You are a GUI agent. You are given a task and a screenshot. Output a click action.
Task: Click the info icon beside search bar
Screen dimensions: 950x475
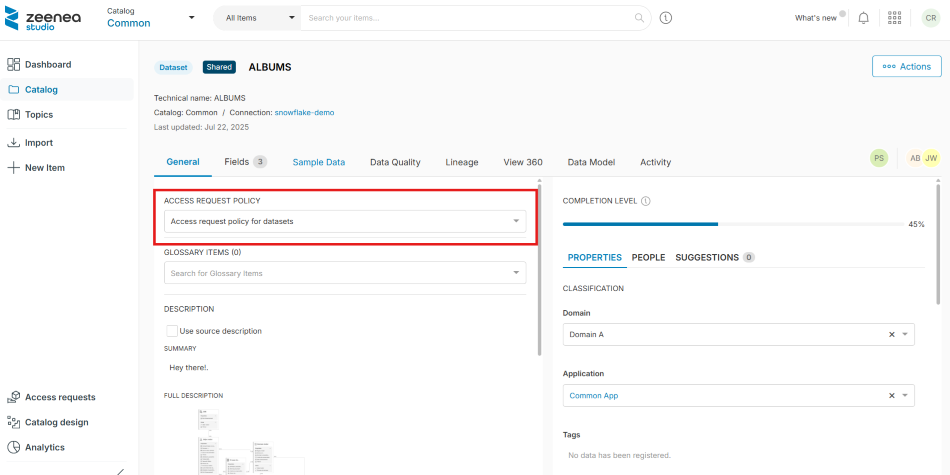pyautogui.click(x=666, y=18)
